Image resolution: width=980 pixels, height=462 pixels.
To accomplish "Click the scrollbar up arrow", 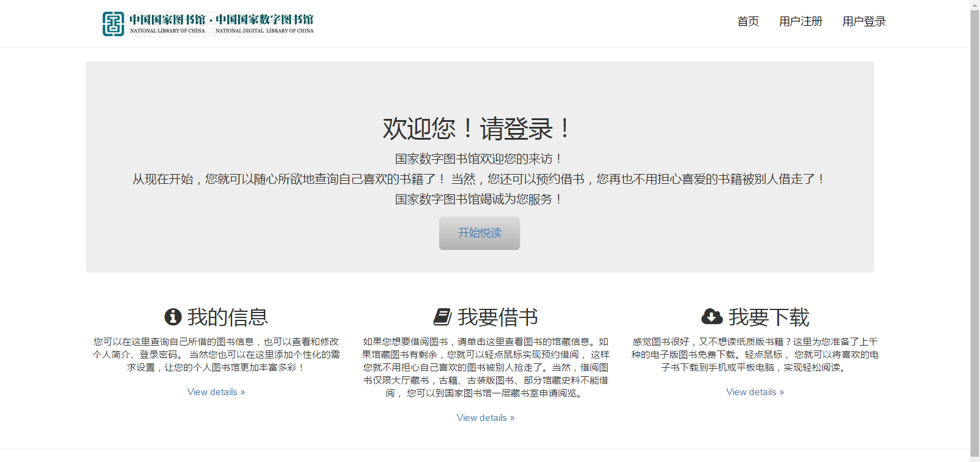I will [x=974, y=5].
